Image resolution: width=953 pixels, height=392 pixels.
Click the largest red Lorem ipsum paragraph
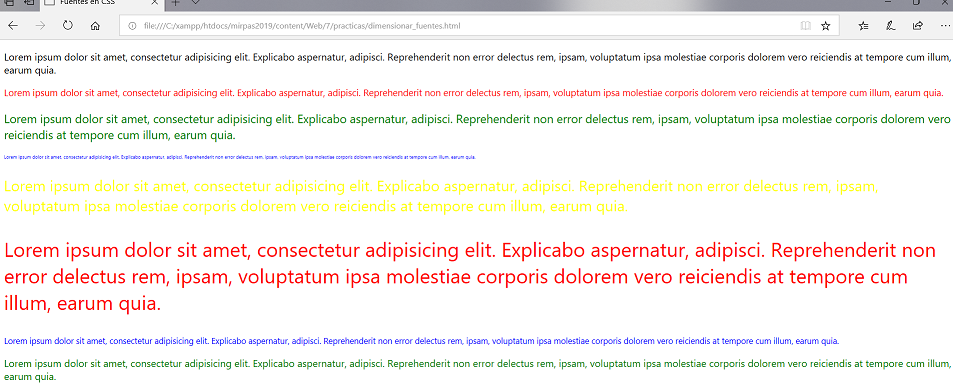469,277
